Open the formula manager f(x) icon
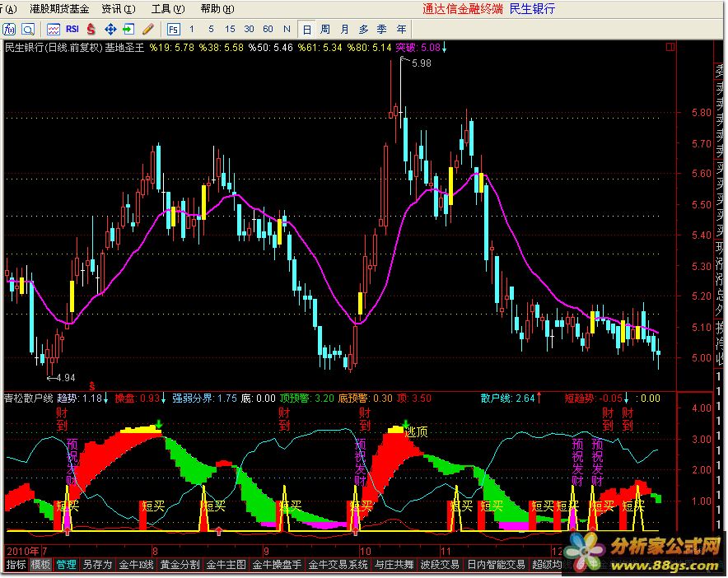 pos(9,30)
